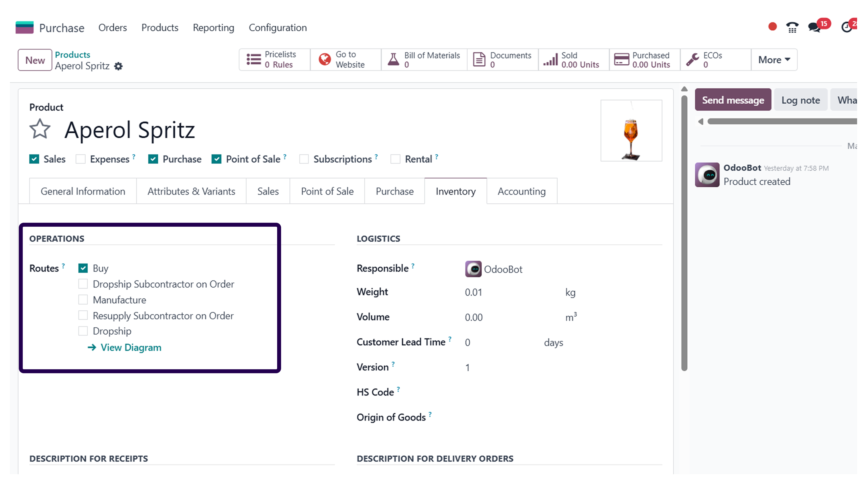Uncheck the Sales checkbox
This screenshot has width=868, height=494.
pos(34,159)
